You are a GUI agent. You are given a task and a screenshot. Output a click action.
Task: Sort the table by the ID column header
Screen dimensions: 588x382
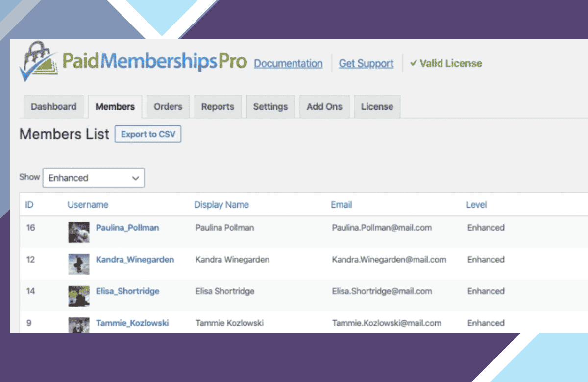click(29, 205)
